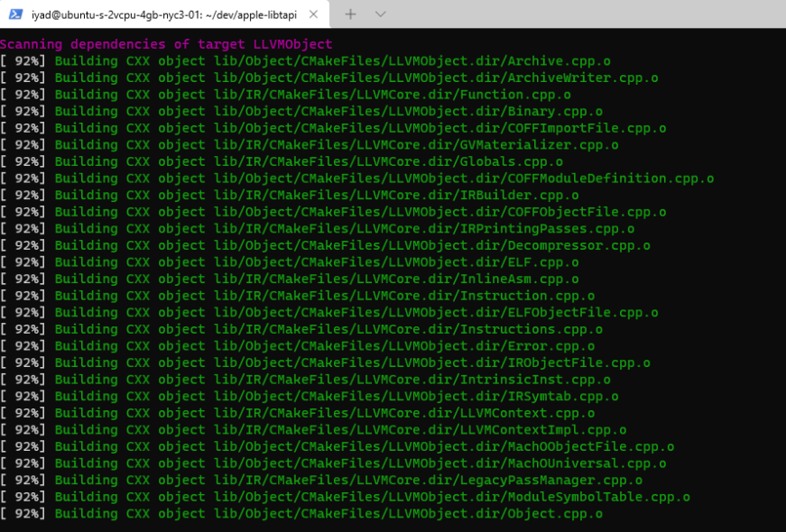The height and width of the screenshot is (532, 786).
Task: Click the LLVMContextImpl.cpp.o build line
Action: 313,430
